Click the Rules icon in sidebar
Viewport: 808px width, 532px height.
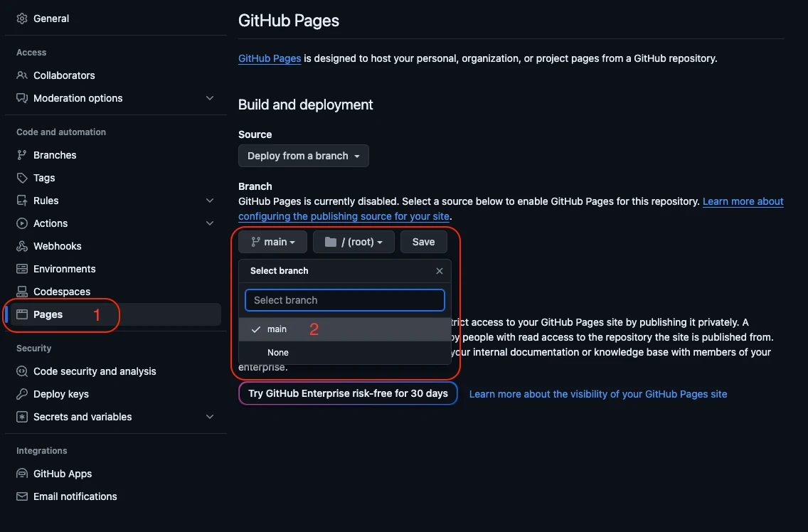[21, 201]
